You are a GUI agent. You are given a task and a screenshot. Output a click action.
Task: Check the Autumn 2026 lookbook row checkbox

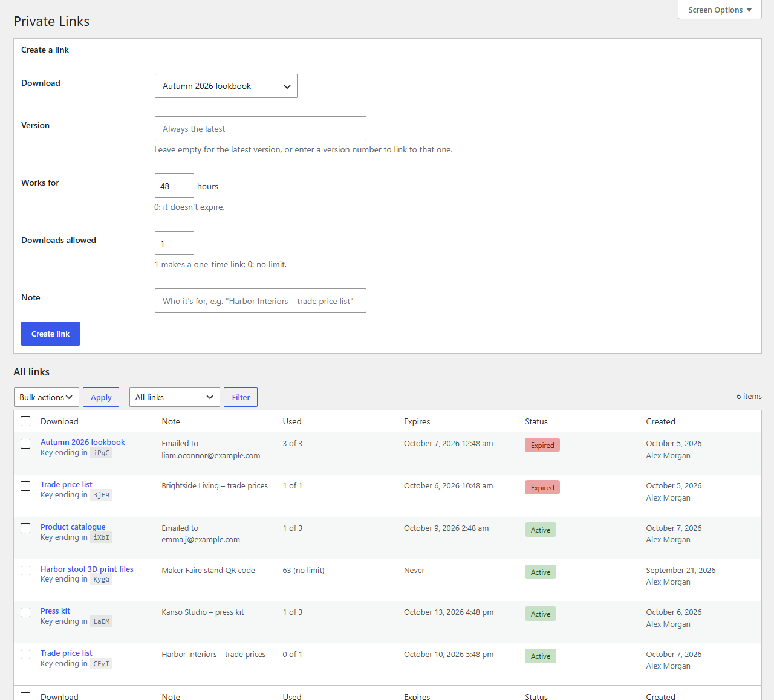[x=25, y=444]
